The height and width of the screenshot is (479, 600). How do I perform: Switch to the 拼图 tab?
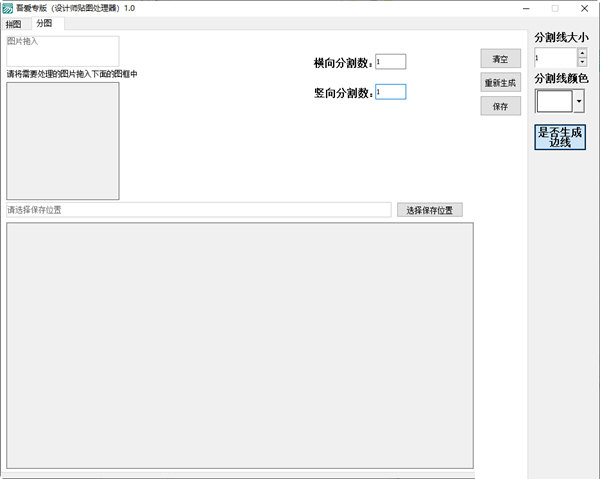point(13,23)
